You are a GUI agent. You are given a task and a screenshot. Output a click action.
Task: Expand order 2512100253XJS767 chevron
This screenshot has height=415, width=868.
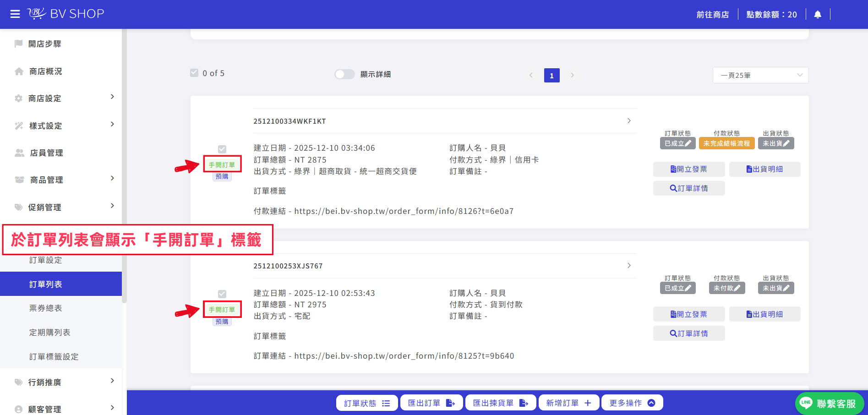(629, 265)
